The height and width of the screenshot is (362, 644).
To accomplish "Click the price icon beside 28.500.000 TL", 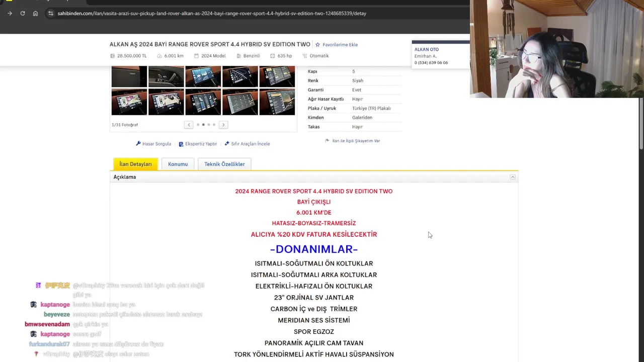I will [x=113, y=56].
